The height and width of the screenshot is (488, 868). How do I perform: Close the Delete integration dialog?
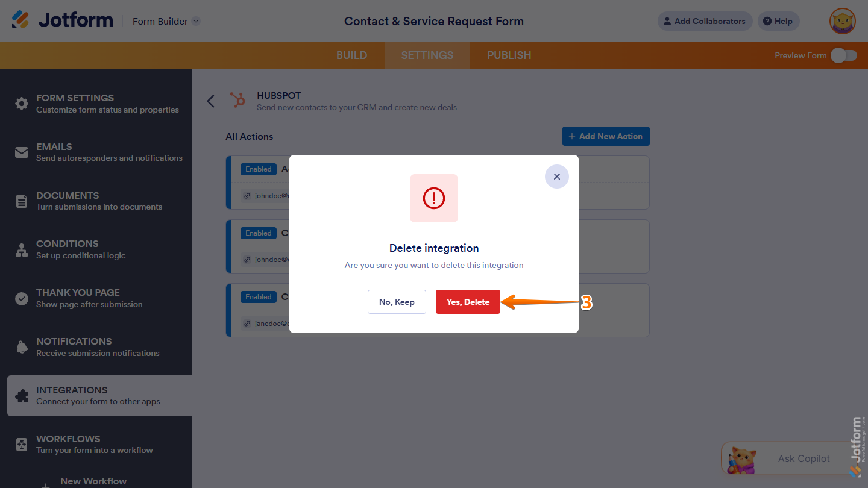click(x=557, y=177)
